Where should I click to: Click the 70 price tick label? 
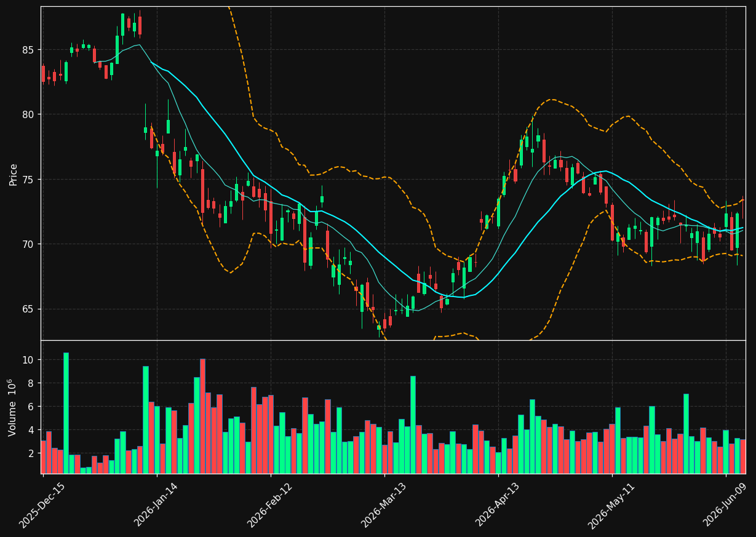pyautogui.click(x=30, y=244)
